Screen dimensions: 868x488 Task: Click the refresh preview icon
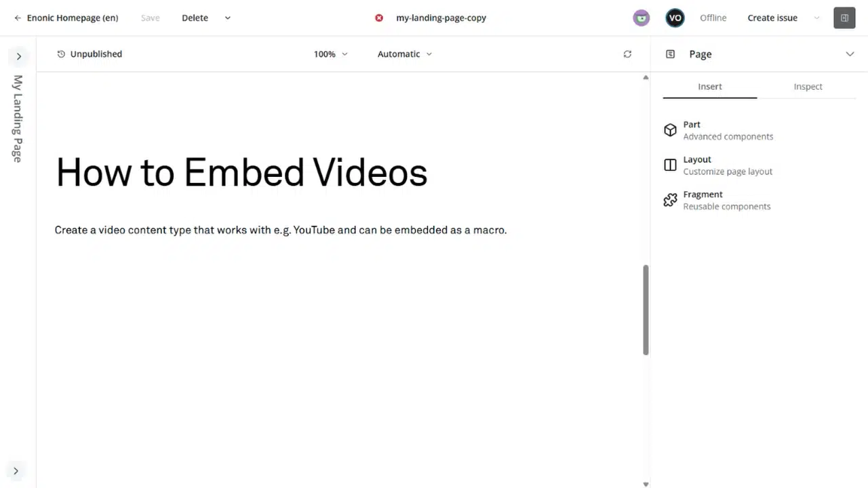(x=627, y=54)
